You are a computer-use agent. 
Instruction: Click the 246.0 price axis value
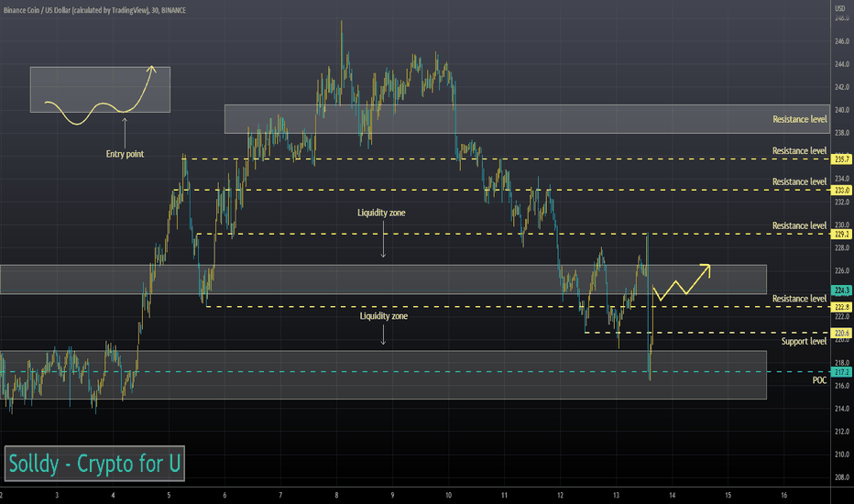pos(841,41)
